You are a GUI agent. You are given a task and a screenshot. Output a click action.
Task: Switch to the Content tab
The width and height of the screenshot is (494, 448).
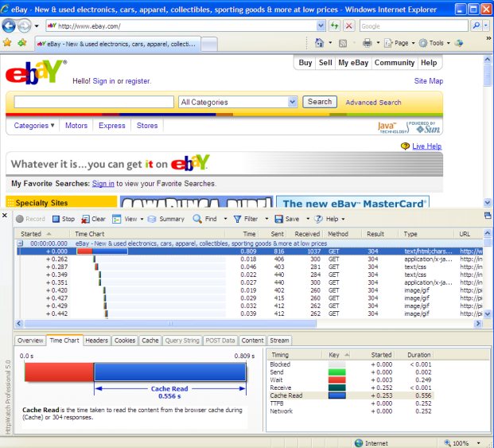(252, 341)
